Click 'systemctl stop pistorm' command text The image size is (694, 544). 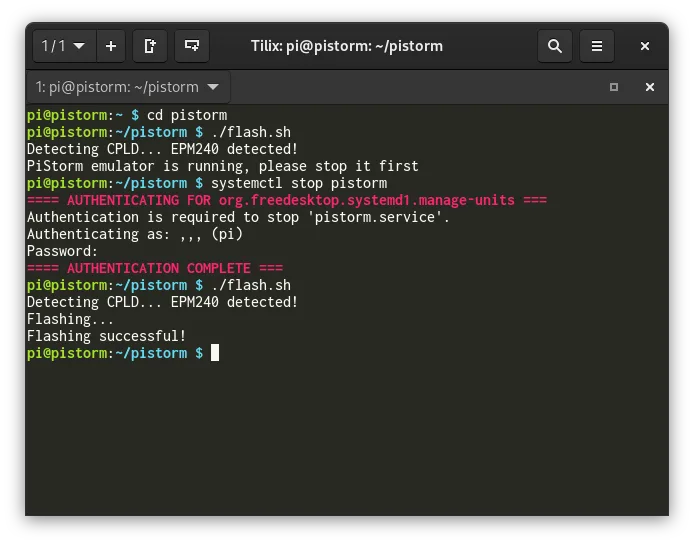(x=299, y=183)
